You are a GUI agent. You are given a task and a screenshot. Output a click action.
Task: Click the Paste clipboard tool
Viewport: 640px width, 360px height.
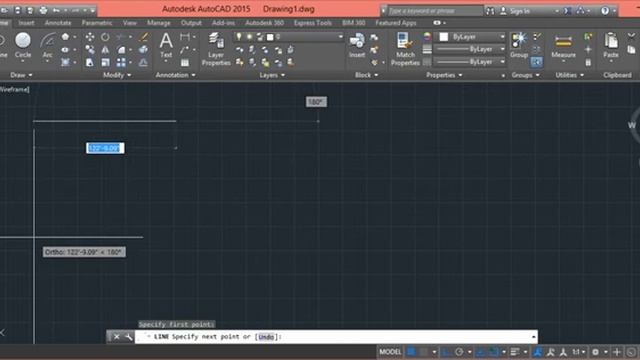(x=611, y=45)
